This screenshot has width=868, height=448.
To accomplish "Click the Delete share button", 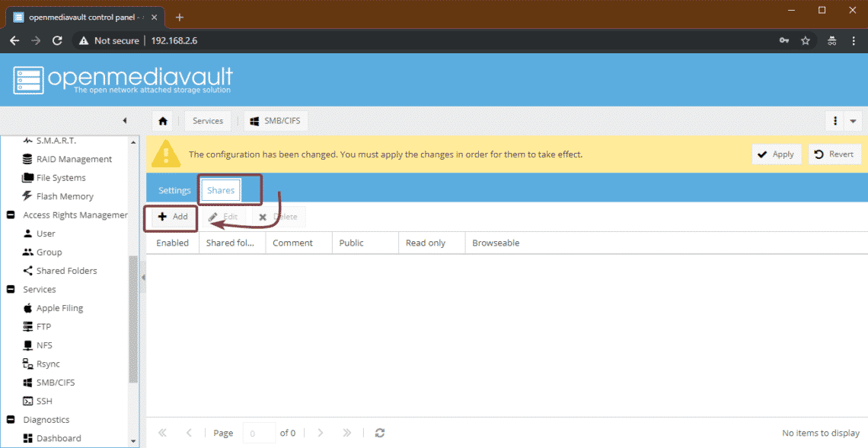I will [x=279, y=217].
